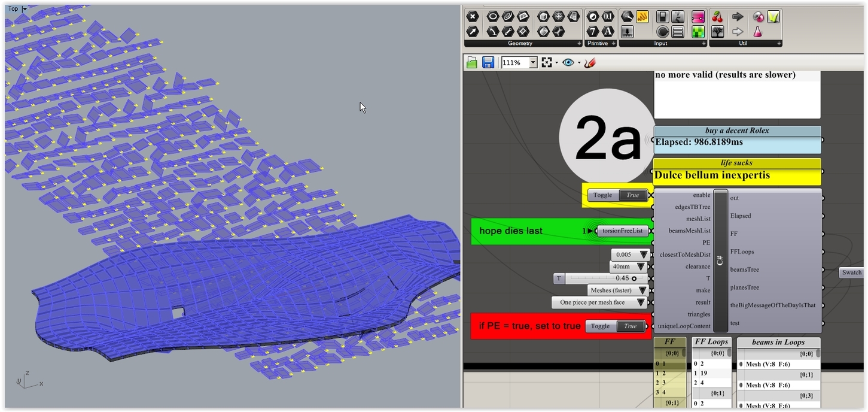The width and height of the screenshot is (868, 412).
Task: Toggle the True boolean inside the yellow group
Action: [x=632, y=195]
